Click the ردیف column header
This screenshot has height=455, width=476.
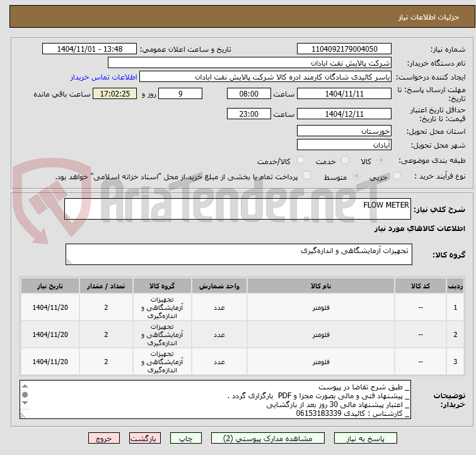455,286
